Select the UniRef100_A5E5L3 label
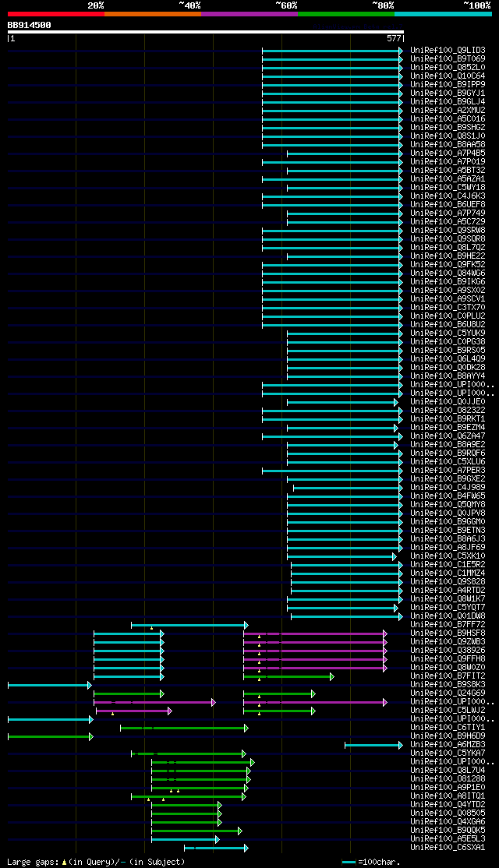The image size is (499, 868). pyautogui.click(x=448, y=840)
